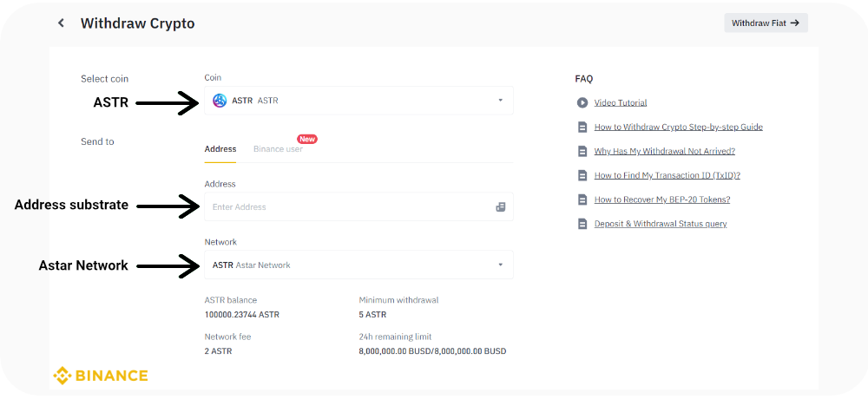The width and height of the screenshot is (868, 399).
Task: Open Why Has My Withdrawal Not Arrived link
Action: click(x=664, y=151)
